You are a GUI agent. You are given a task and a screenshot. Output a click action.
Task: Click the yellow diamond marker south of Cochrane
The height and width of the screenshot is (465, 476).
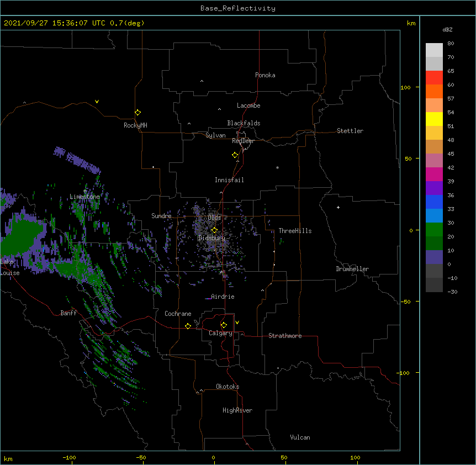(188, 326)
